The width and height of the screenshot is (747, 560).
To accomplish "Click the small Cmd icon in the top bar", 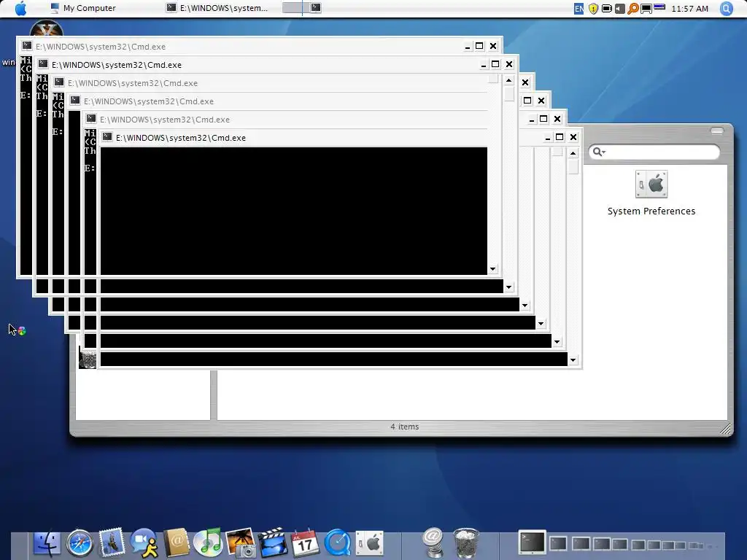I will pos(316,7).
